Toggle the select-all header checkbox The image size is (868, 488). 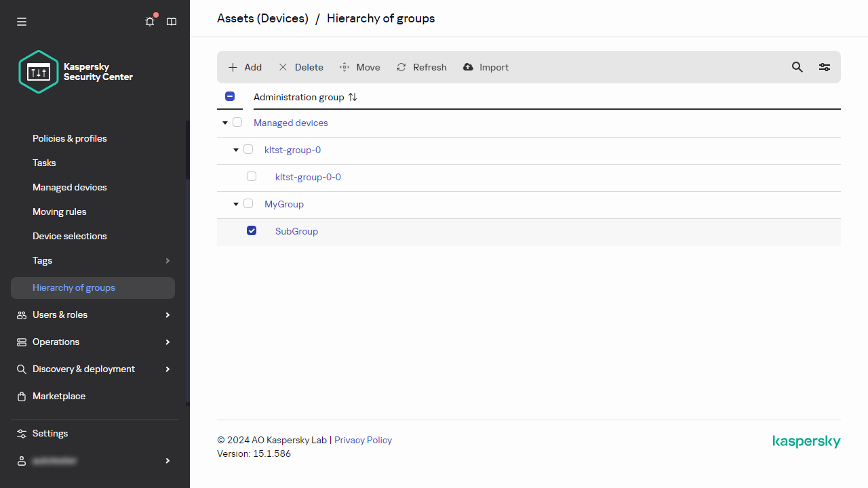pyautogui.click(x=230, y=96)
